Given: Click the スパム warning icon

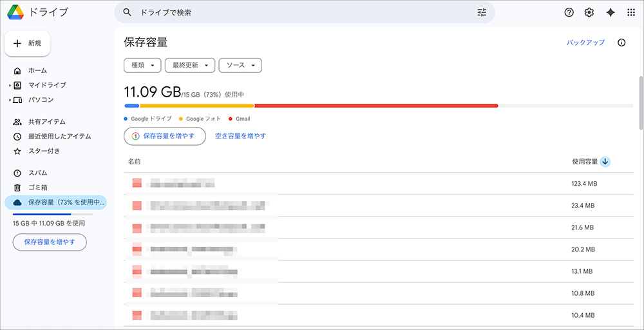Looking at the screenshot, I should [x=17, y=173].
